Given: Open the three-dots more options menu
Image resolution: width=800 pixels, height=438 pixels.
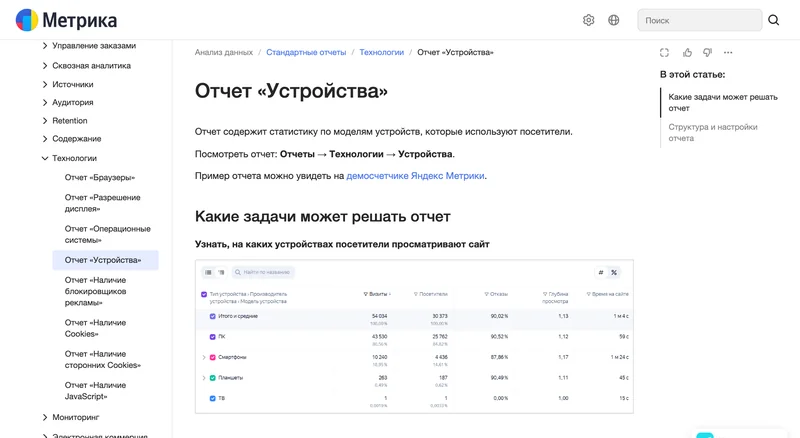Looking at the screenshot, I should tap(728, 53).
